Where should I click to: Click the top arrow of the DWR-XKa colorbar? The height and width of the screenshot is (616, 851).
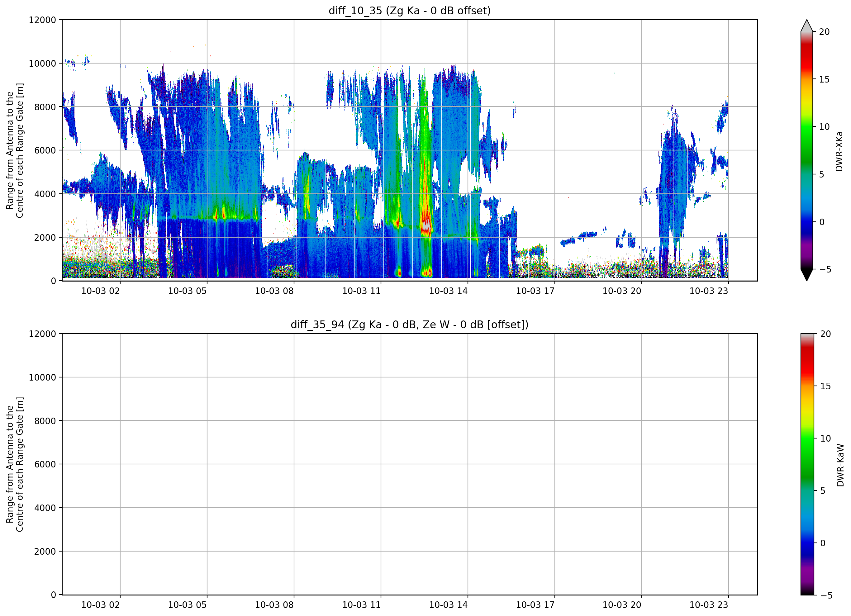point(807,26)
